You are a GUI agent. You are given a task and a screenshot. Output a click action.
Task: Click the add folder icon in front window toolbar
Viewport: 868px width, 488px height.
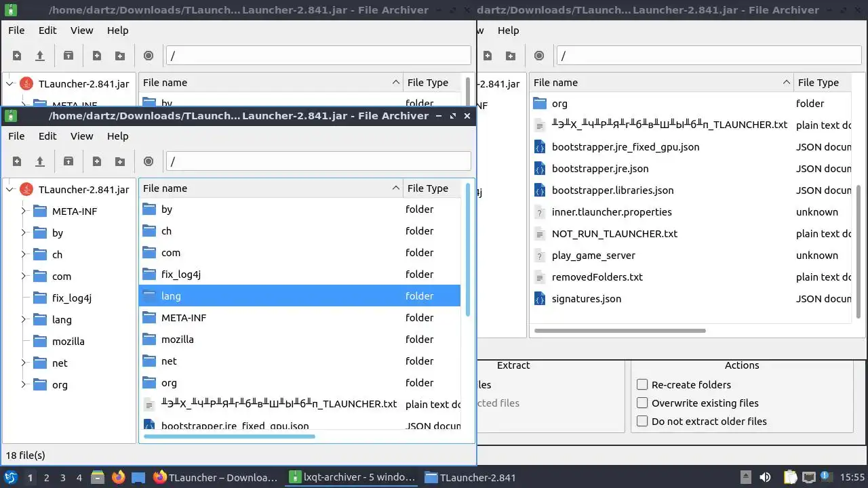pos(120,161)
